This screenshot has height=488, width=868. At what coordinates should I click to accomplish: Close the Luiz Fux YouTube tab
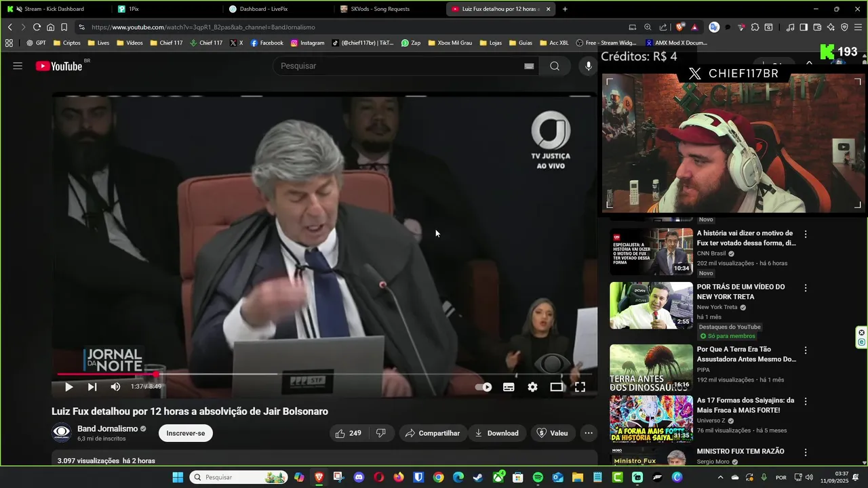(548, 9)
